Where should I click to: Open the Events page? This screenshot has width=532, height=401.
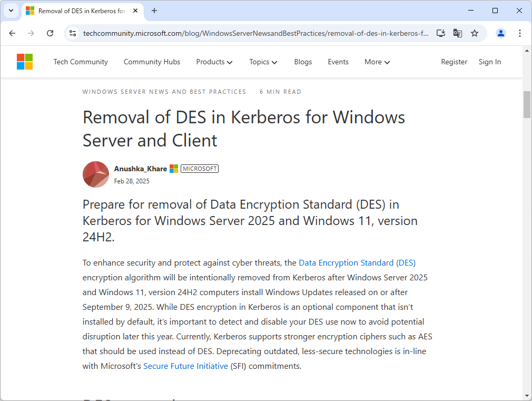pyautogui.click(x=338, y=62)
